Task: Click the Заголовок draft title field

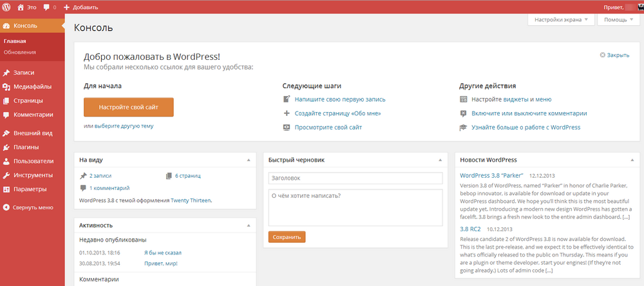Action: (355, 178)
